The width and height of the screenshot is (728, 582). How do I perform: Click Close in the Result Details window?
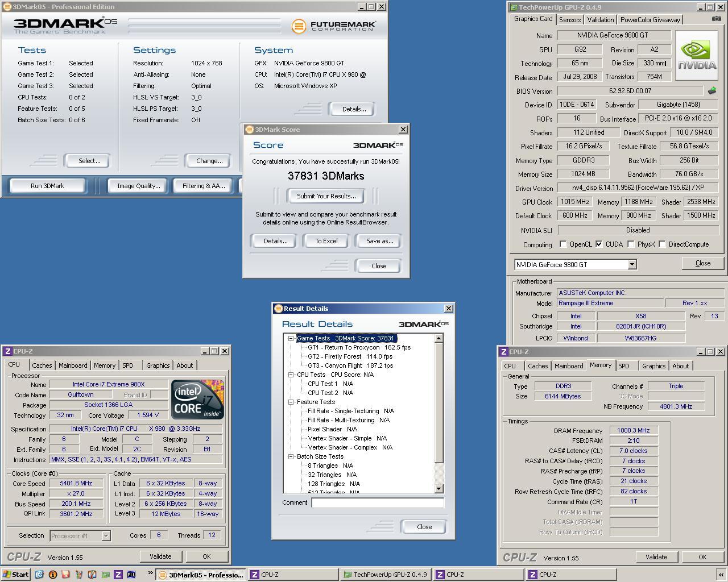coord(424,527)
